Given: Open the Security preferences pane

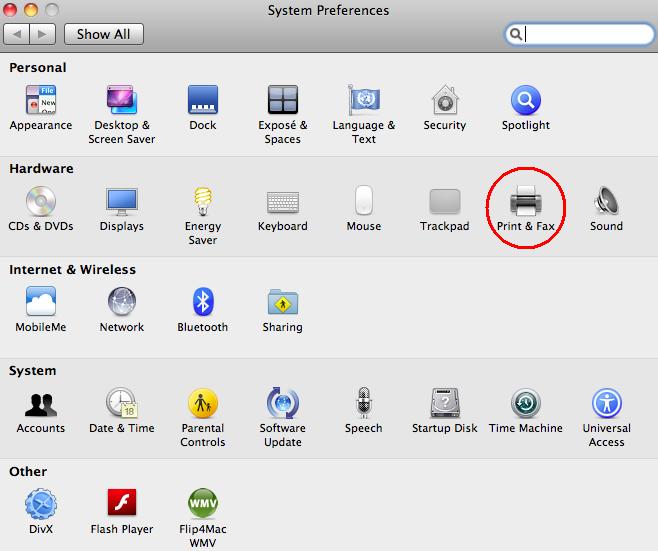Looking at the screenshot, I should pos(445,101).
